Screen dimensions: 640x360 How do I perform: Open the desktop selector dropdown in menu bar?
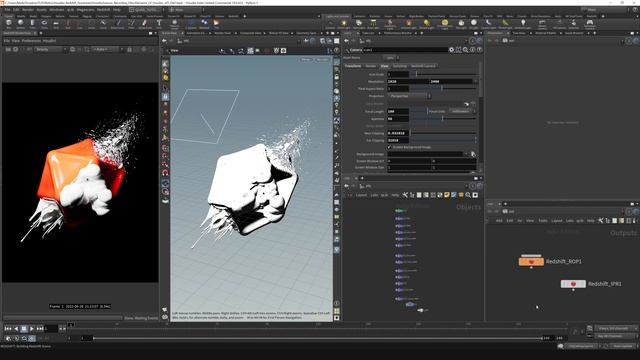point(147,9)
